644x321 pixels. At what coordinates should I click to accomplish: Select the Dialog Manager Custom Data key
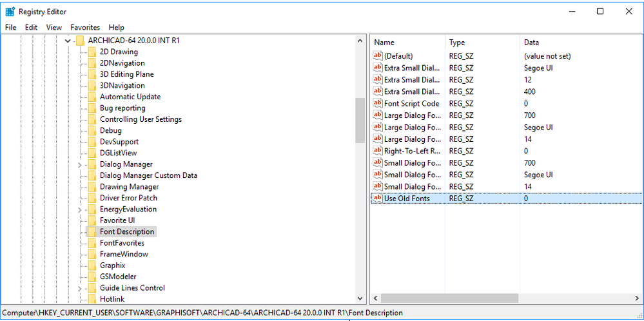pos(149,176)
